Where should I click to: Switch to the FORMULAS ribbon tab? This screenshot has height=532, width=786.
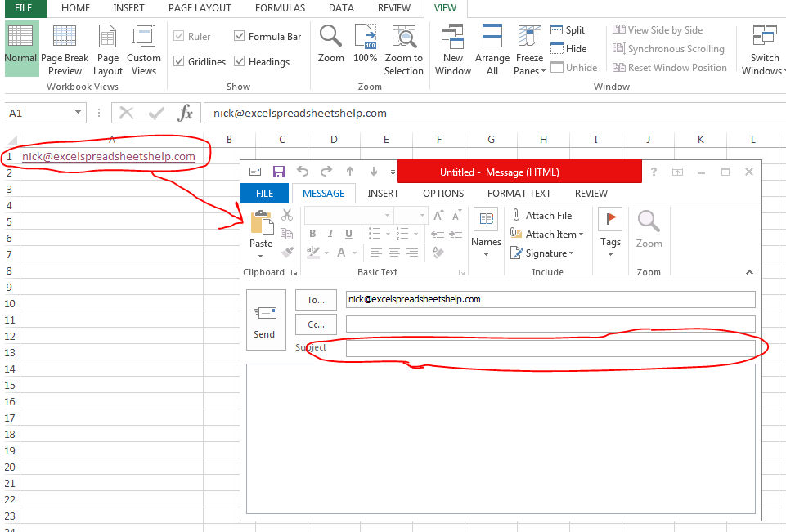(x=280, y=8)
